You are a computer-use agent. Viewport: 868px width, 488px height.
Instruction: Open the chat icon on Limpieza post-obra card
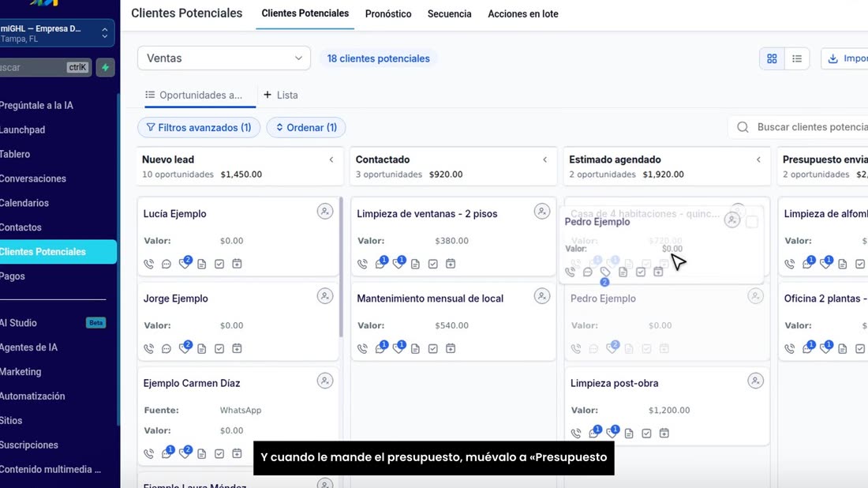click(x=594, y=433)
